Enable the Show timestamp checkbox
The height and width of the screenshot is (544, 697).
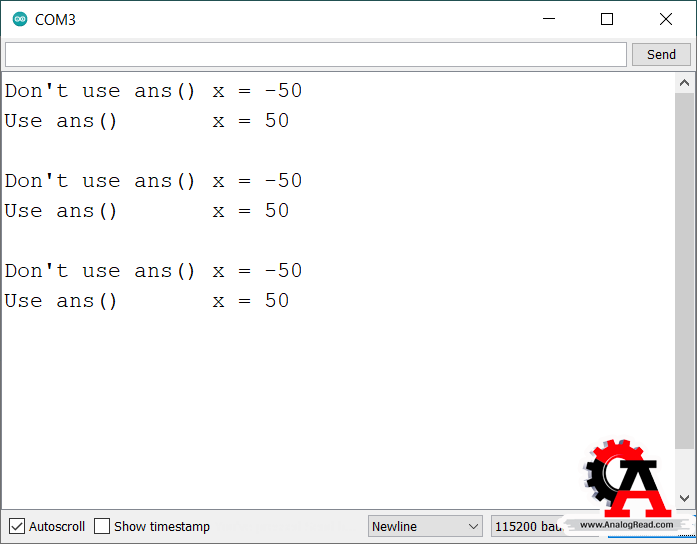102,526
